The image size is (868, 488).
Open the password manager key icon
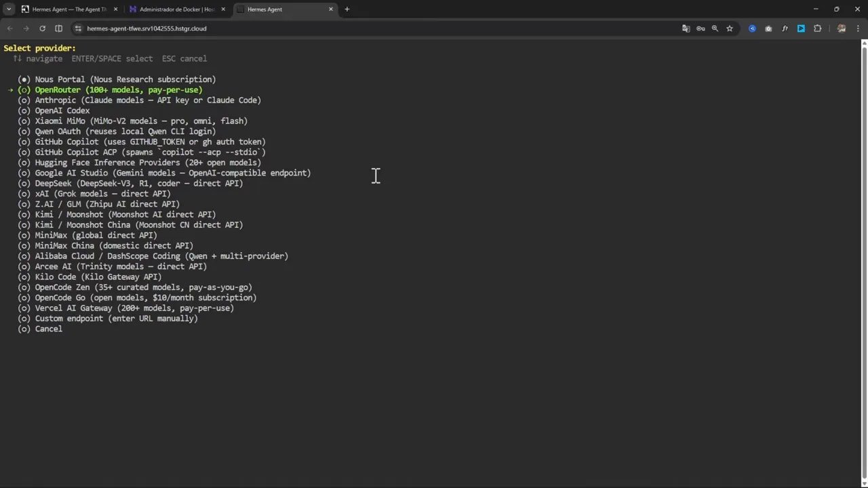point(701,28)
